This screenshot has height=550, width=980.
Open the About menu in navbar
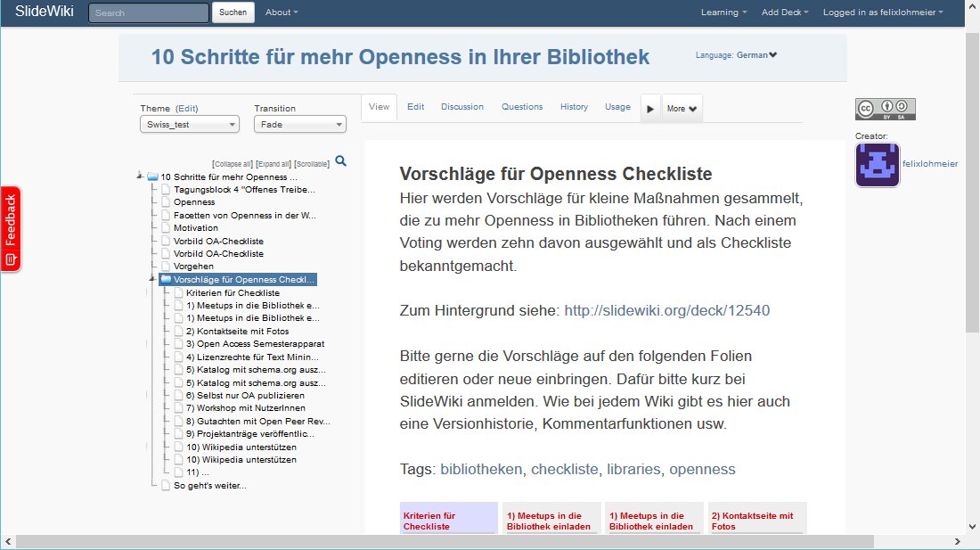click(282, 12)
